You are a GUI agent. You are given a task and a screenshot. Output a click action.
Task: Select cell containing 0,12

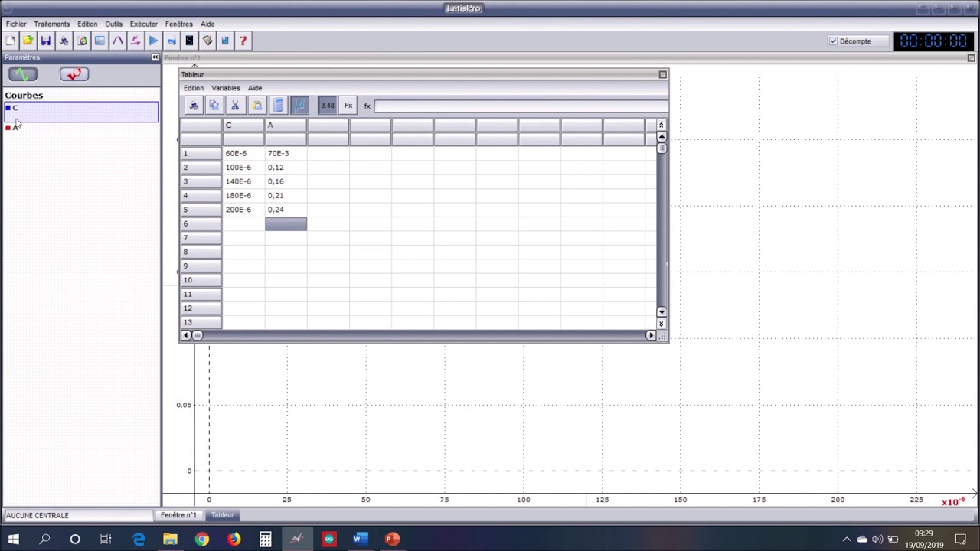click(x=286, y=168)
